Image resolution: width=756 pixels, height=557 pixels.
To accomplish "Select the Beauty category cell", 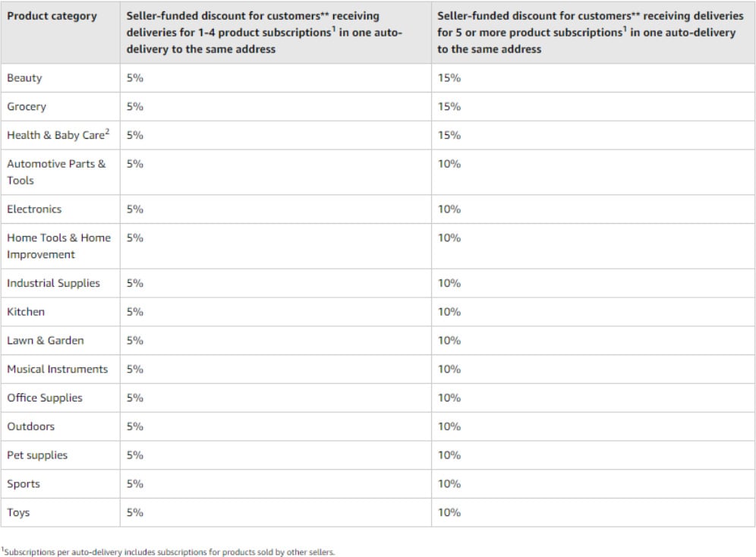I will [x=25, y=78].
